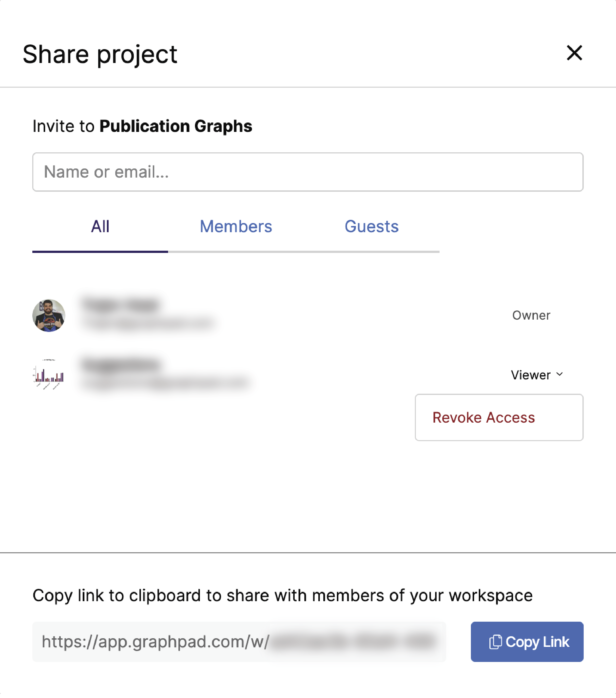The height and width of the screenshot is (698, 616).
Task: Click the clipboard icon in Copy Link
Action: click(495, 642)
